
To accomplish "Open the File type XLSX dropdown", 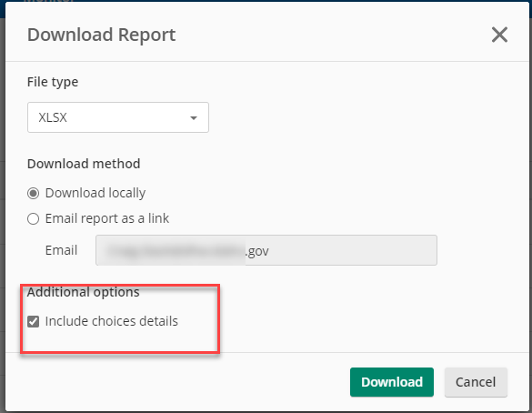I will (x=118, y=117).
